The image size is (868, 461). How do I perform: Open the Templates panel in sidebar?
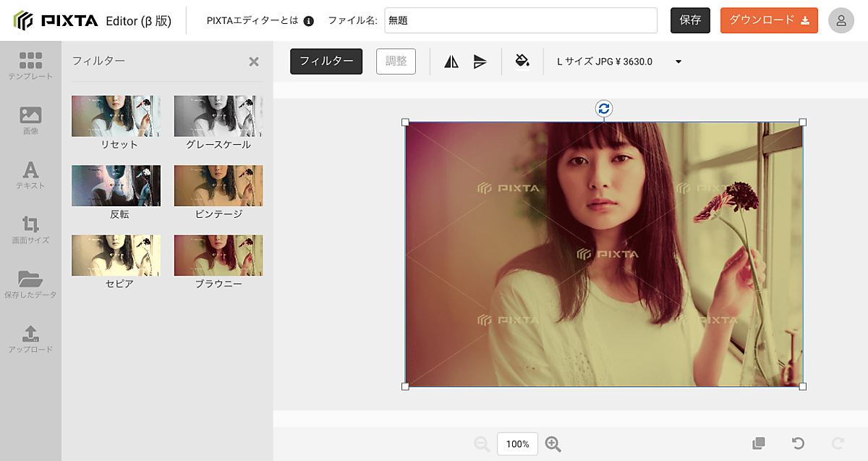pyautogui.click(x=30, y=65)
